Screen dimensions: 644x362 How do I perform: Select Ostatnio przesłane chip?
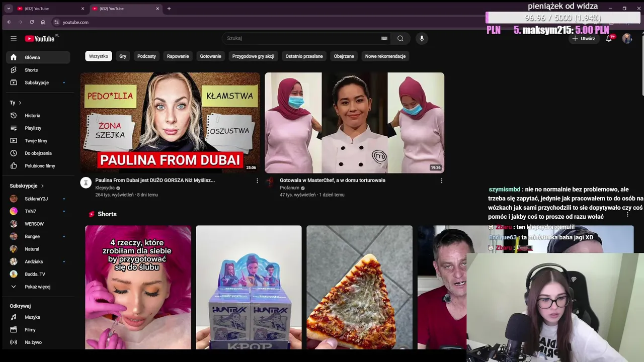tap(304, 56)
